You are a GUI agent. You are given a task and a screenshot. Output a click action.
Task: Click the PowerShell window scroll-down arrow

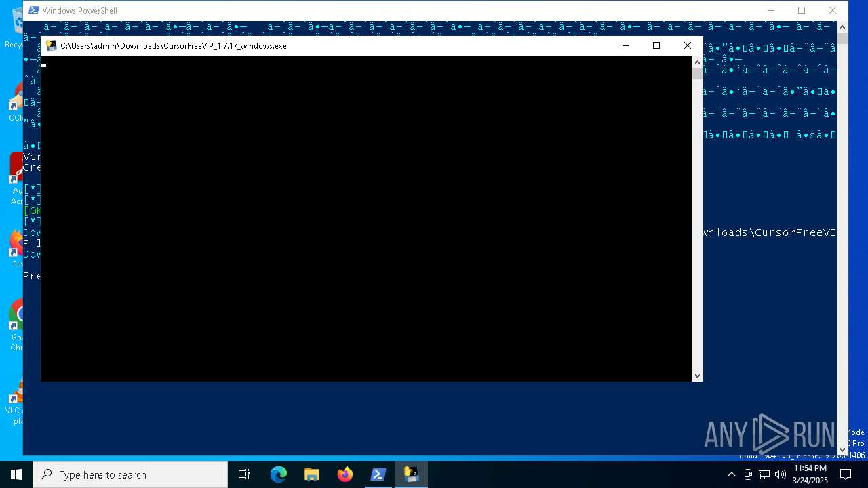coord(842,449)
